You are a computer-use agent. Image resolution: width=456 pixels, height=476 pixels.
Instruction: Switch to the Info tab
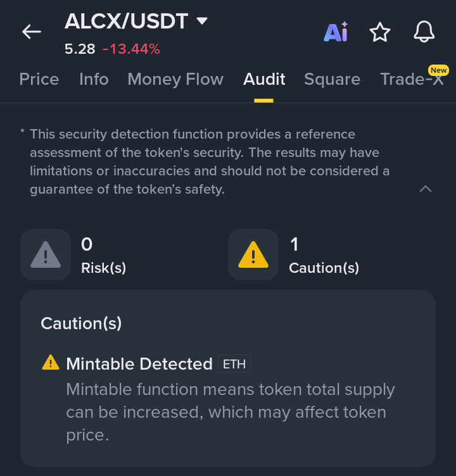pyautogui.click(x=94, y=79)
